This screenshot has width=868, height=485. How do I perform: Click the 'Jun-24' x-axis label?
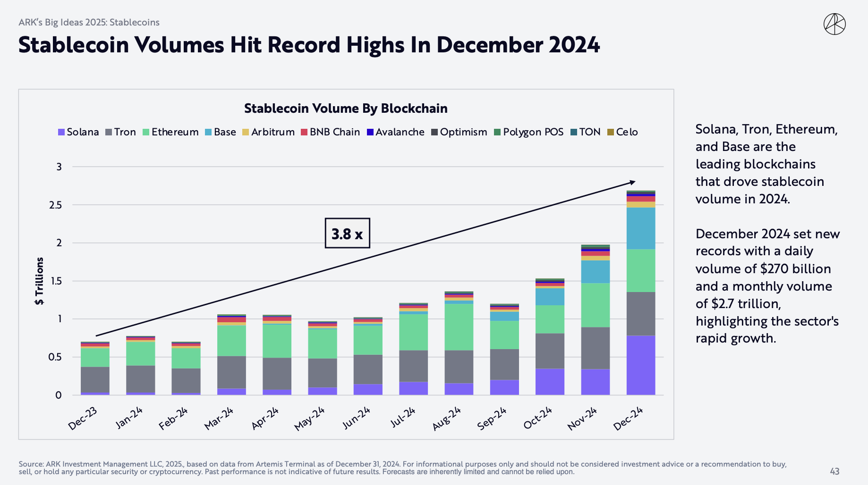pos(356,418)
